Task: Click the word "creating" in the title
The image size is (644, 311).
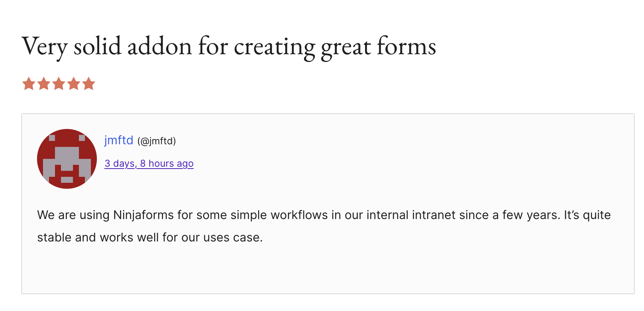Action: coord(275,47)
